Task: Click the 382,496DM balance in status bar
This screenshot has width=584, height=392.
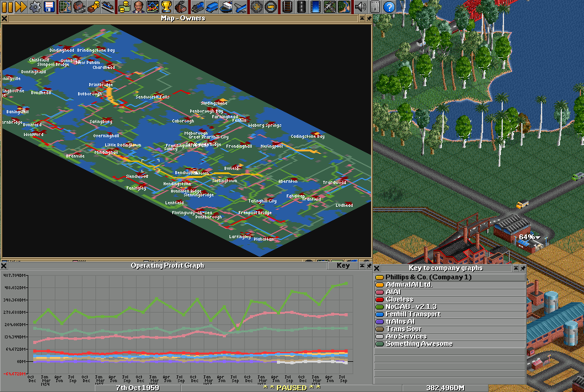Action: pos(445,388)
